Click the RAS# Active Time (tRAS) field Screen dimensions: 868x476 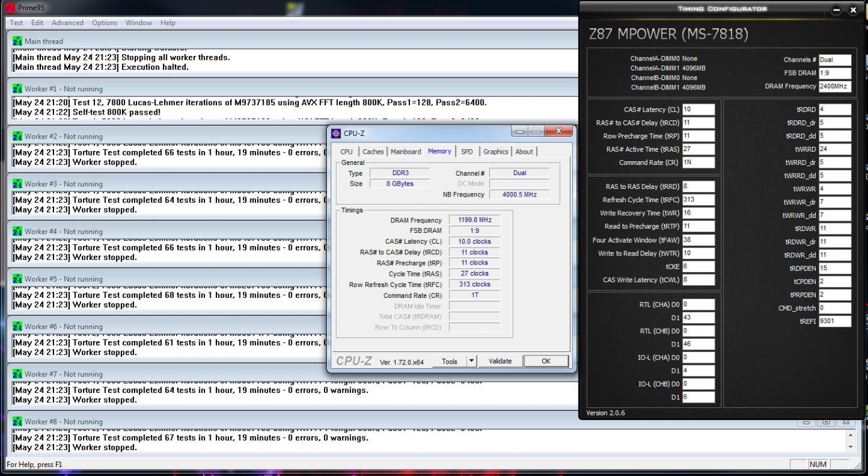(698, 149)
